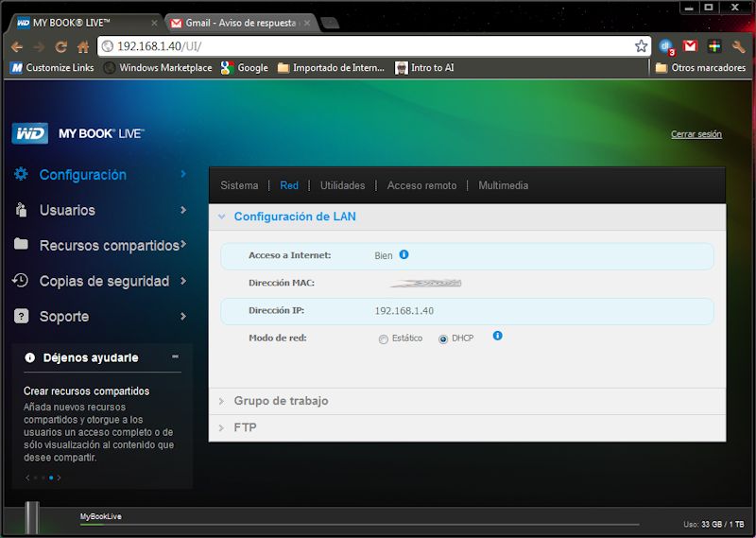Close the Gmail browser tab
The width and height of the screenshot is (756, 538).
click(x=306, y=23)
